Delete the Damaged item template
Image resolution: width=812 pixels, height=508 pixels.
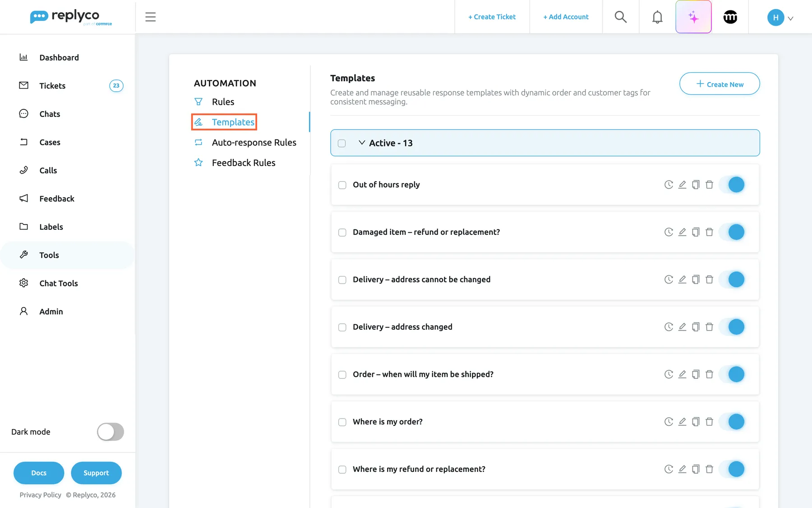(709, 232)
